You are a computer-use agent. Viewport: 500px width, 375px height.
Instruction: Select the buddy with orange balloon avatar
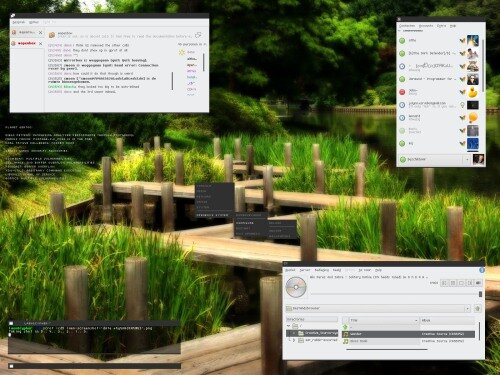click(x=473, y=117)
